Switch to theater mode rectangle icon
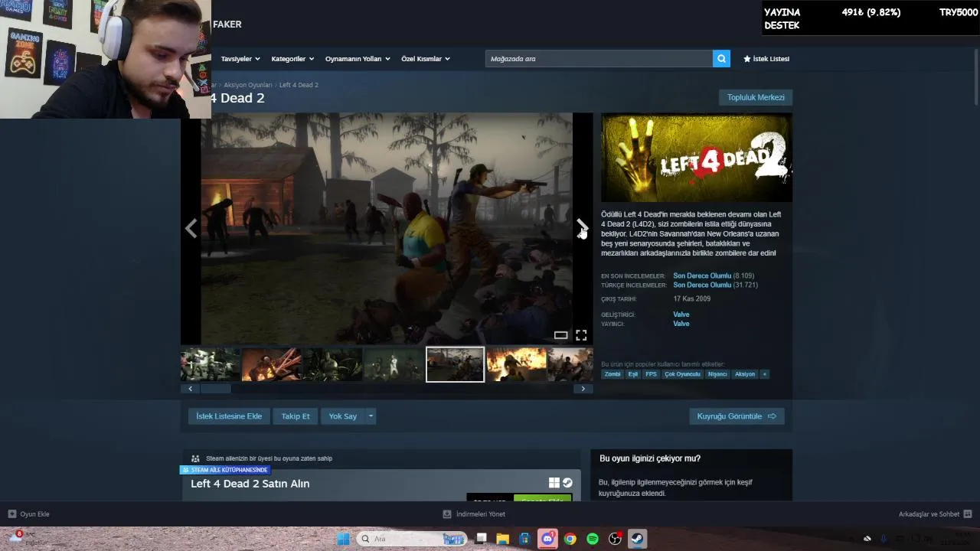This screenshot has width=980, height=551. coord(560,335)
